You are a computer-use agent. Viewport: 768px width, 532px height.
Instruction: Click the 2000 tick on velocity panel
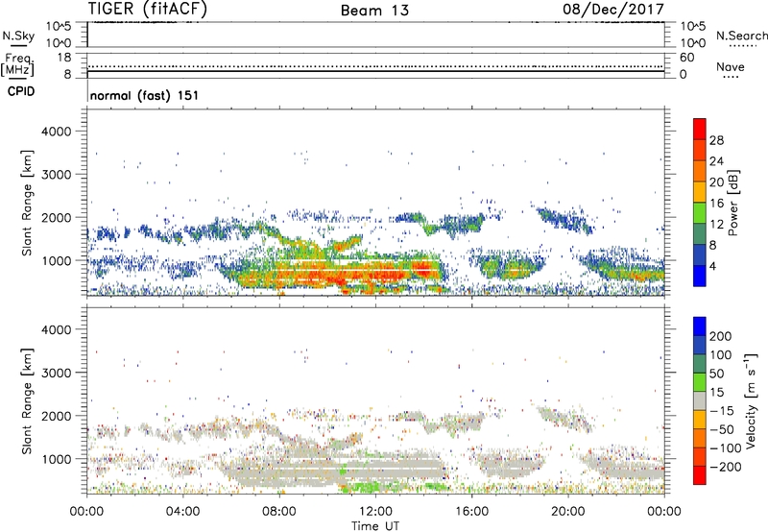57,416
